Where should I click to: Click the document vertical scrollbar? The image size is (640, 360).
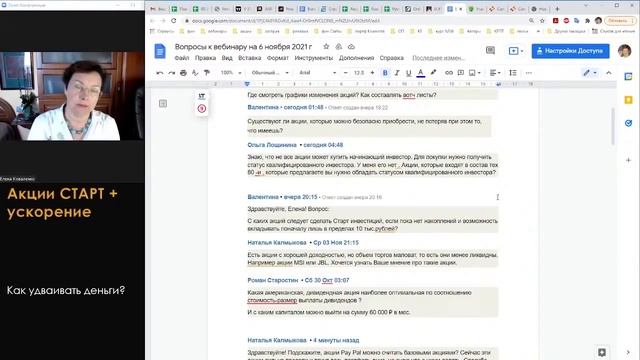click(x=613, y=126)
